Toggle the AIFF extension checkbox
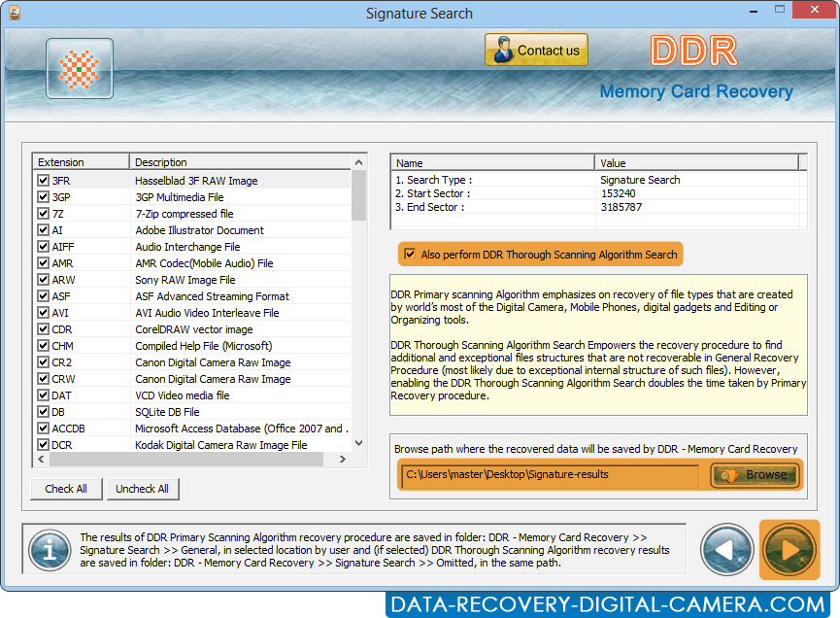The image size is (840, 618). click(x=44, y=247)
